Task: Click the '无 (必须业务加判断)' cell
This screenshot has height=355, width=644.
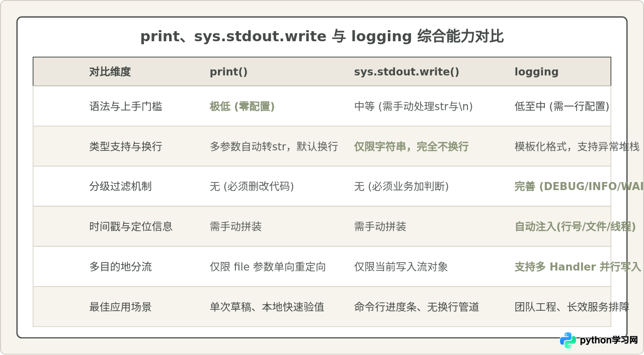Action: (401, 187)
